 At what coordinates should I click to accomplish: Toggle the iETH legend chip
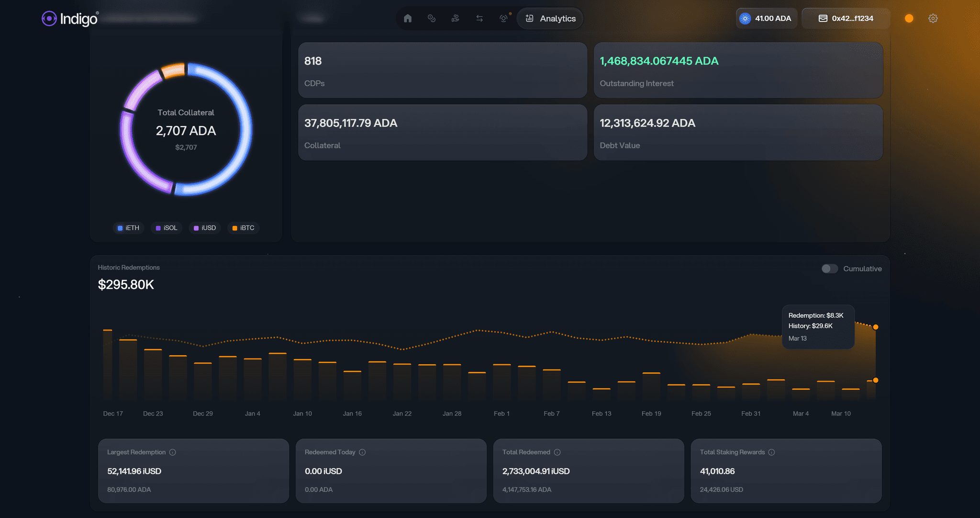(128, 228)
